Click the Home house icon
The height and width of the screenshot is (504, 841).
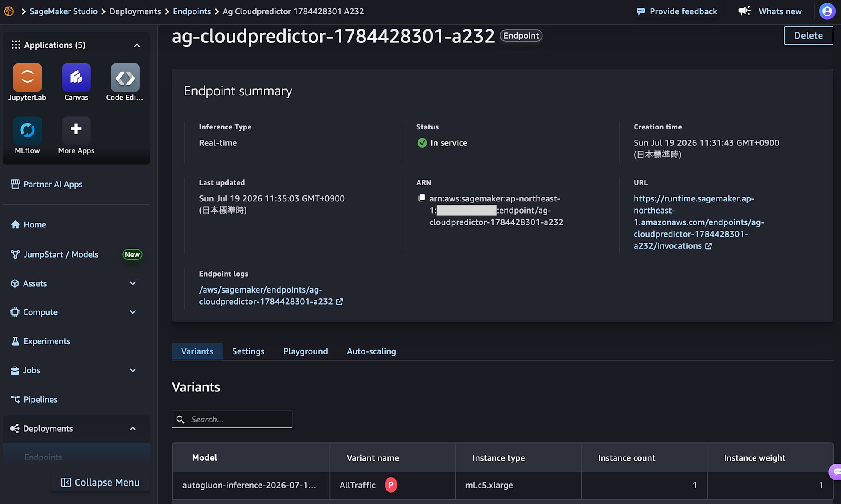(x=15, y=224)
